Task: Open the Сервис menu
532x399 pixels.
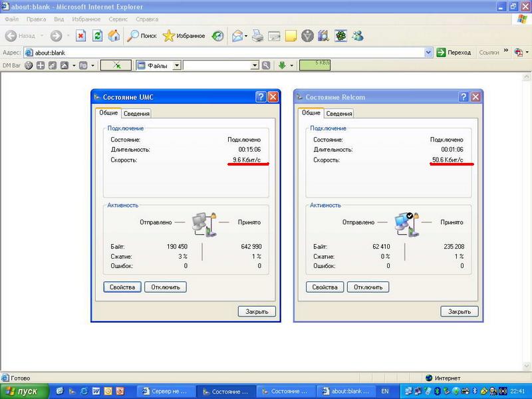Action: 117,20
